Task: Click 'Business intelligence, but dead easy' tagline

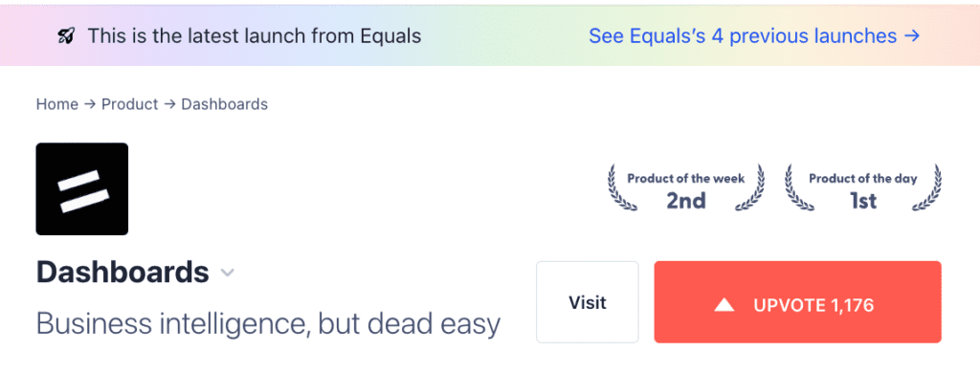Action: click(268, 323)
